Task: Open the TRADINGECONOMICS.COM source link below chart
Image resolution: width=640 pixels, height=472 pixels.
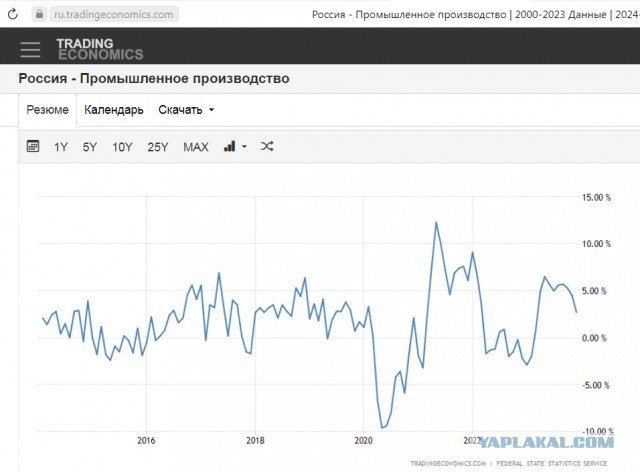Action: (448, 463)
